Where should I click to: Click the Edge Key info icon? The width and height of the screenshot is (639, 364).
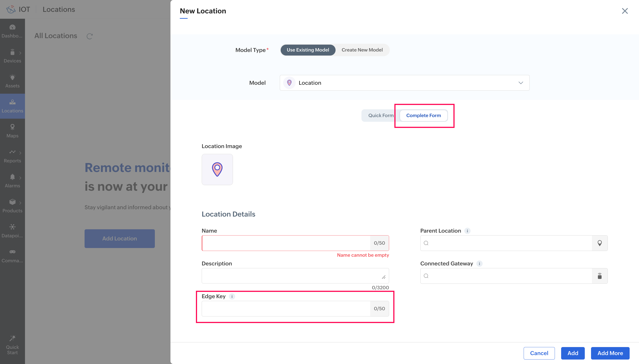[232, 296]
